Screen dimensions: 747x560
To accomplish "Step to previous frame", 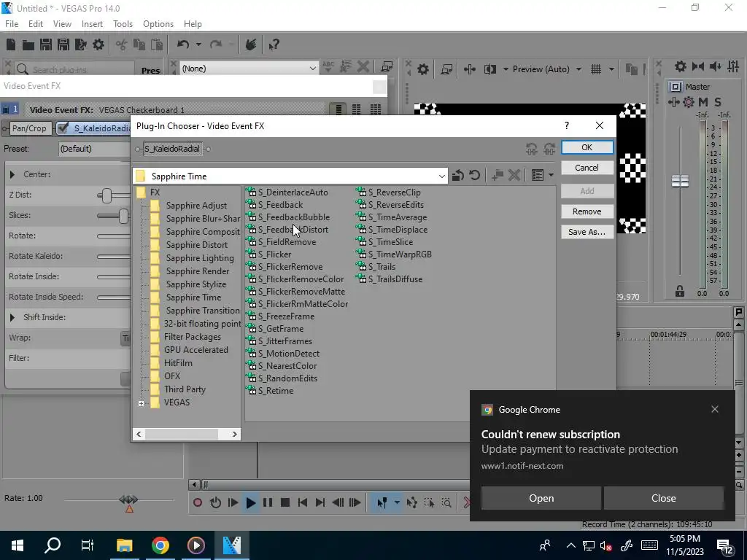I will click(338, 502).
